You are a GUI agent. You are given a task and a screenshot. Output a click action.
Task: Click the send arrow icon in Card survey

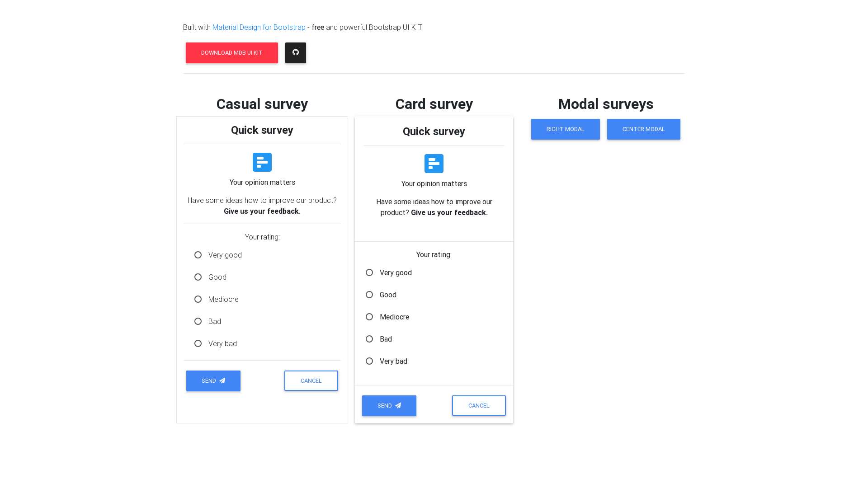click(x=399, y=405)
